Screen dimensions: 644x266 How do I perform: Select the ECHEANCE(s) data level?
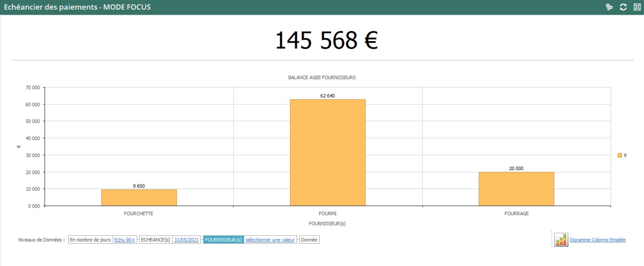coord(155,240)
